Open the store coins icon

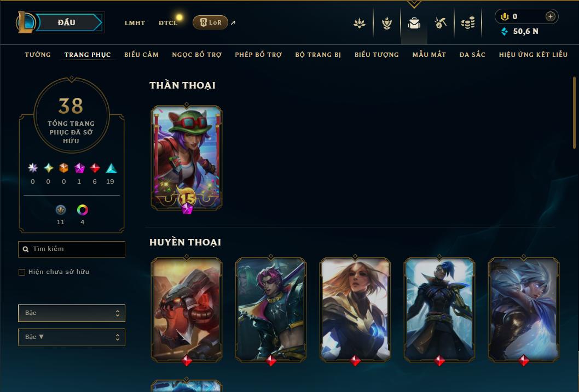pos(468,23)
